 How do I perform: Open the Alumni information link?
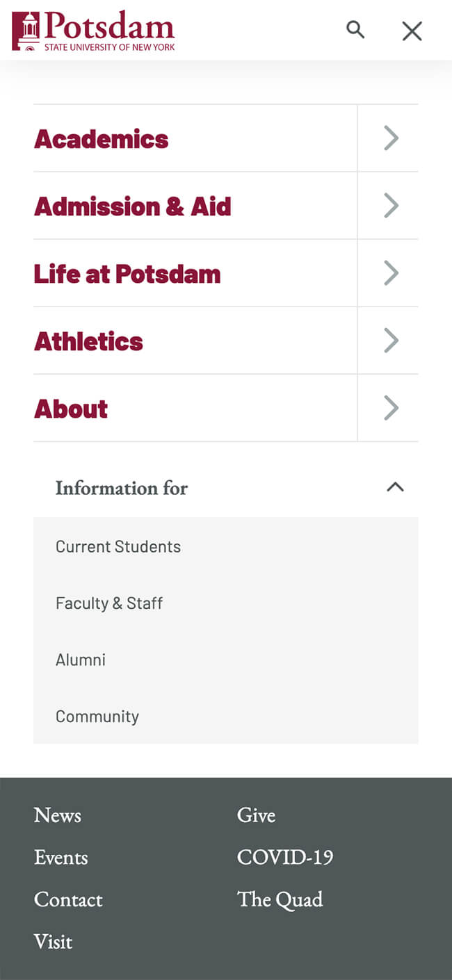coord(81,660)
